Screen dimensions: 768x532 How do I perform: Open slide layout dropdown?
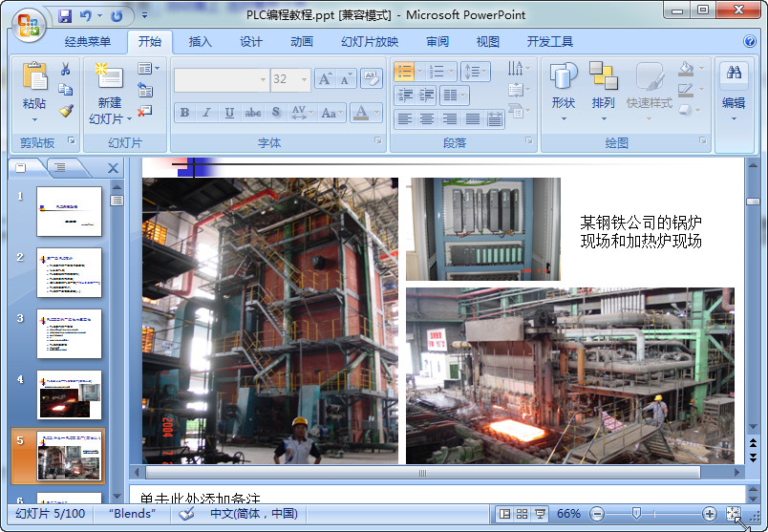pyautogui.click(x=148, y=69)
